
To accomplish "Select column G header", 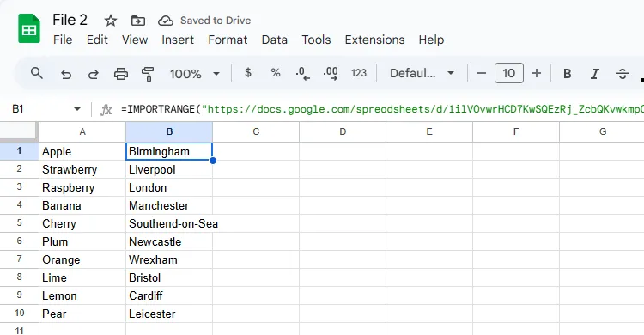I will click(x=602, y=131).
